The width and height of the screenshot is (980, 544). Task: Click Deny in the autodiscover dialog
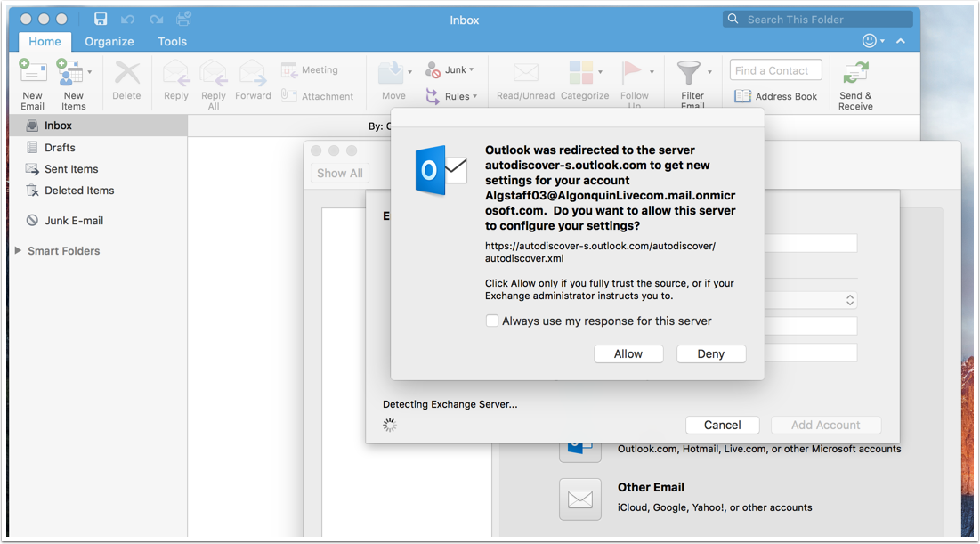coord(710,353)
